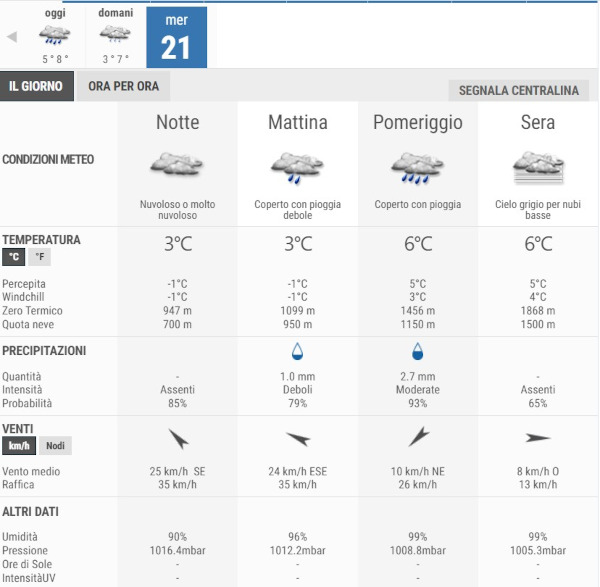Click the Segnala Centralina button

[518, 91]
